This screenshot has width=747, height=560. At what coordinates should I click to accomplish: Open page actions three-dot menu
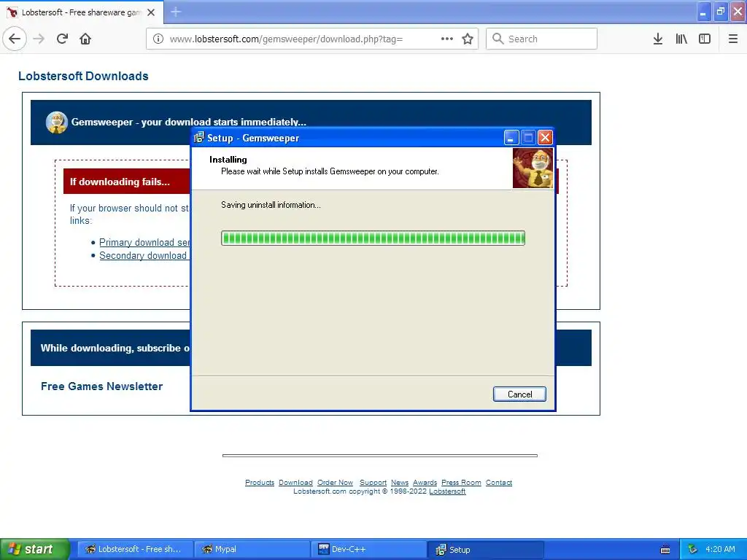click(447, 39)
